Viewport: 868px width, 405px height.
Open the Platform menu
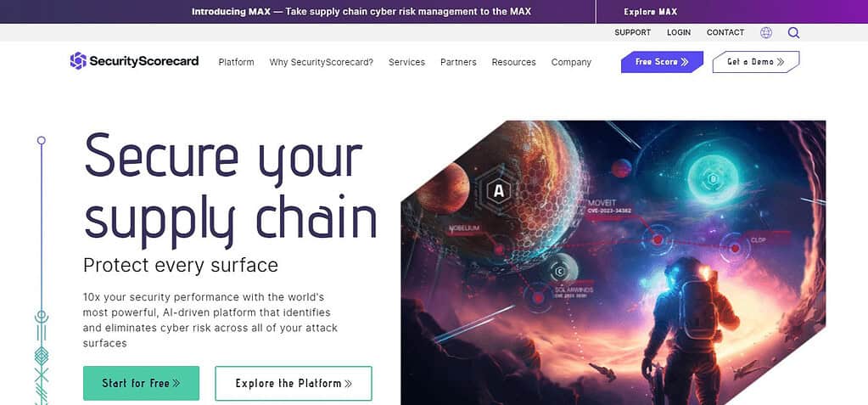(x=237, y=62)
